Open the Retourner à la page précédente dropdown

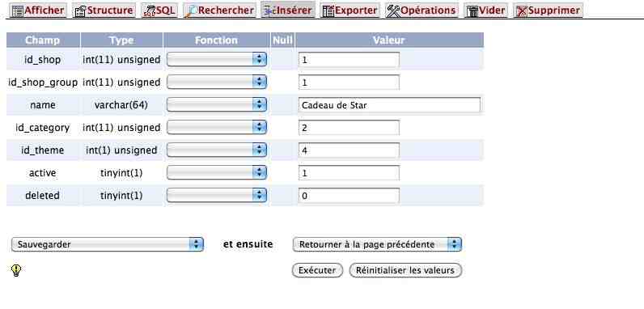pos(377,244)
